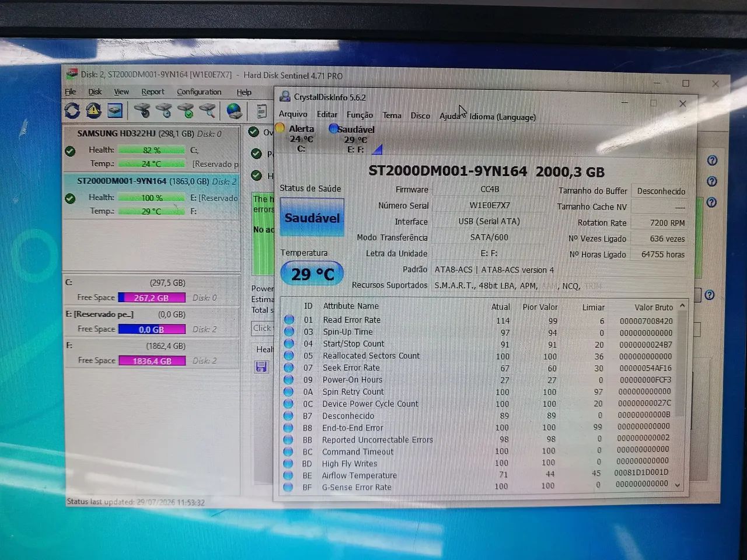Screen dimensions: 747x560
Task: Click the 29 °C temperature button
Action: (312, 274)
